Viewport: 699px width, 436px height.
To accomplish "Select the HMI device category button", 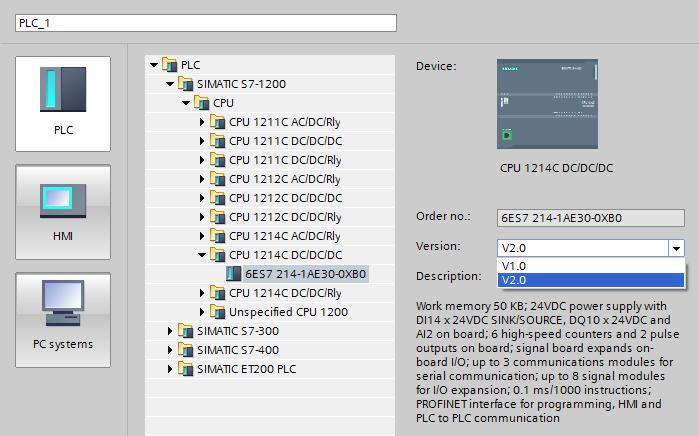I will coord(63,212).
